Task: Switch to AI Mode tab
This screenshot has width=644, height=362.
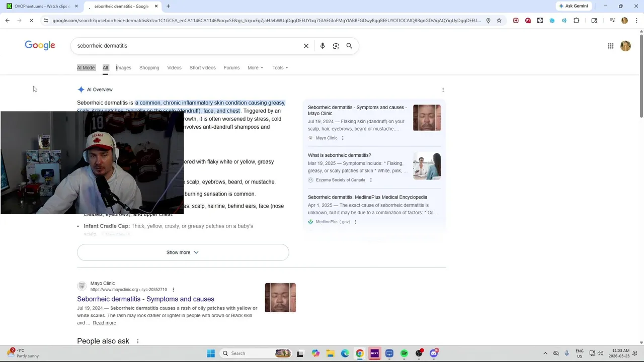Action: pos(86,68)
